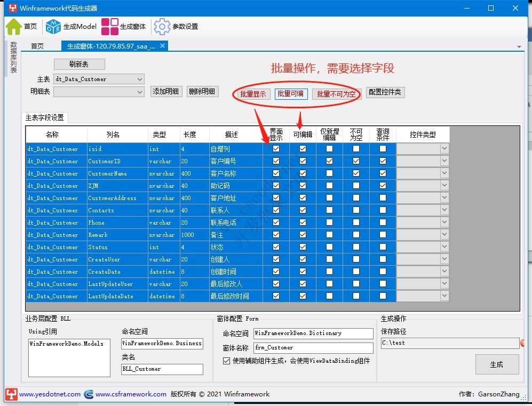This screenshot has height=406, width=532.
Task: Open 控件类型 dropdown for the isid row
Action: (x=445, y=149)
